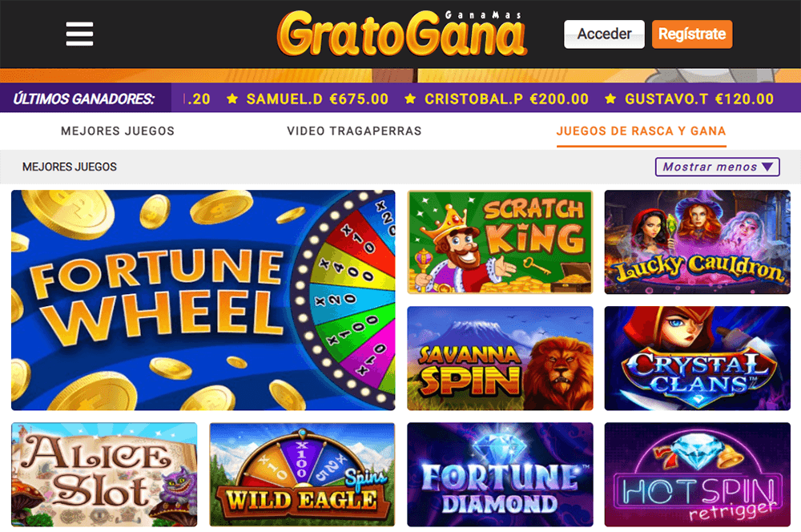Switch to Video Tragaperras tab
This screenshot has width=801, height=532.
tap(354, 131)
